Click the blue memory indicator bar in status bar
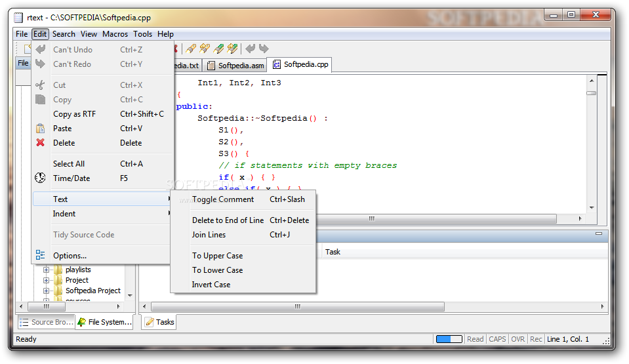 click(x=449, y=339)
